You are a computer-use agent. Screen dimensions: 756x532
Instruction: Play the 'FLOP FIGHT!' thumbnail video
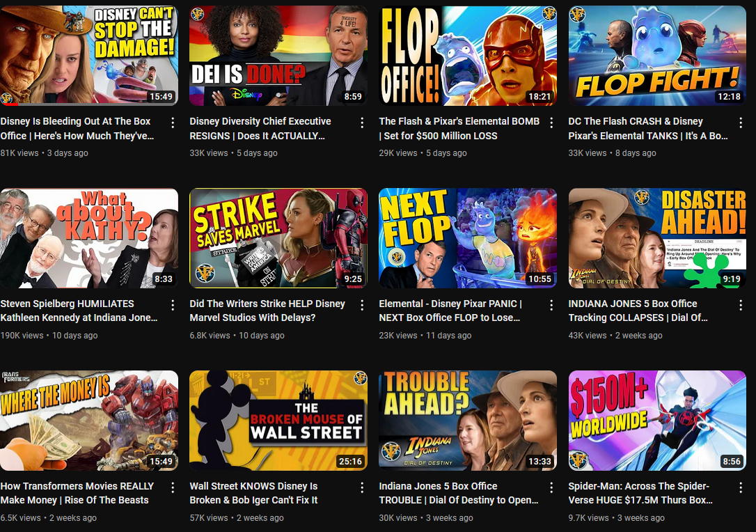[x=657, y=56]
